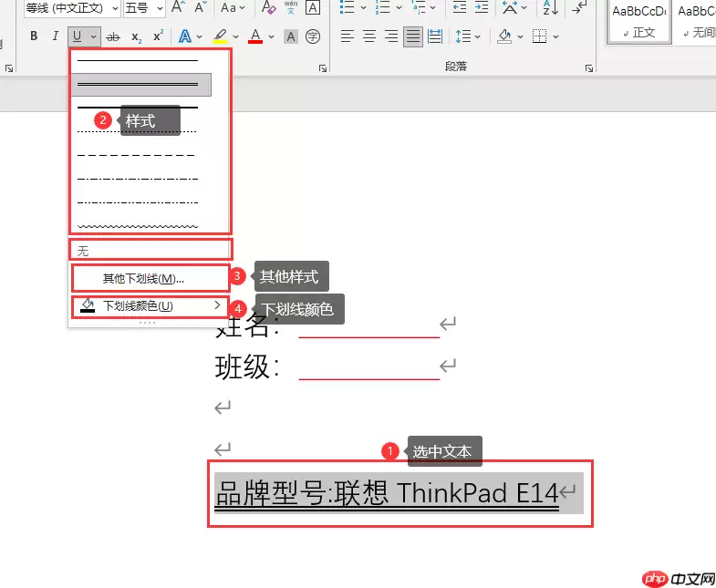Screen dimensions: 716x588
Task: Click the Decrease Indent icon
Action: (x=460, y=7)
